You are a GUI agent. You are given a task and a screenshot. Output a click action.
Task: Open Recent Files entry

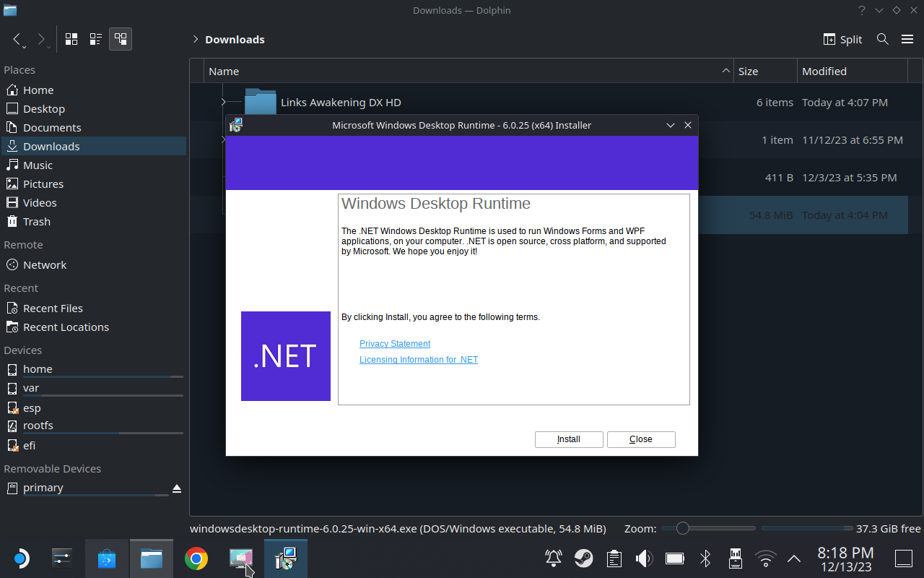(x=94, y=309)
